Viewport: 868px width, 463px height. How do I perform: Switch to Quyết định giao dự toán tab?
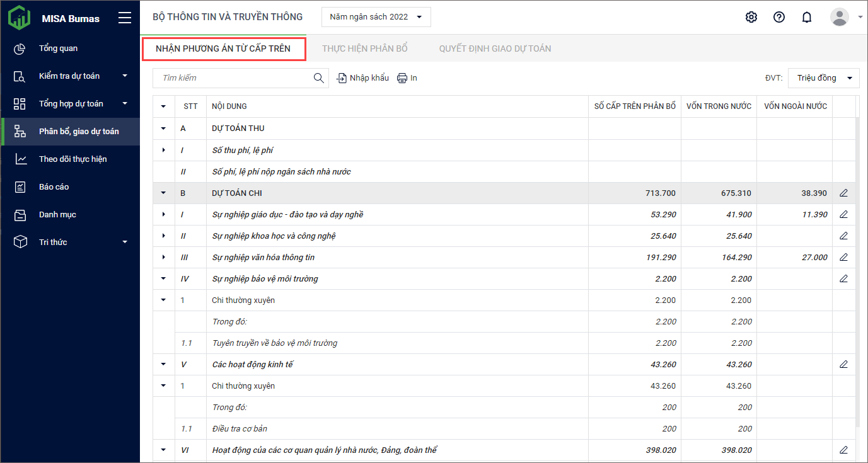(495, 49)
